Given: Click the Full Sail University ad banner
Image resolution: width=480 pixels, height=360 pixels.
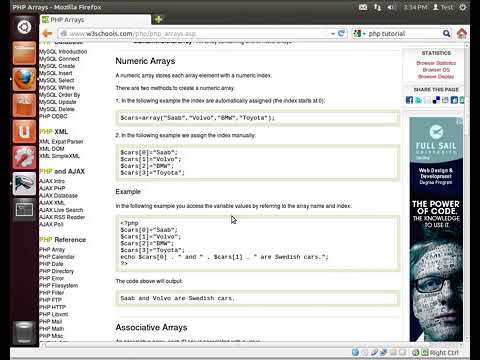Looking at the screenshot, I should (436, 229).
